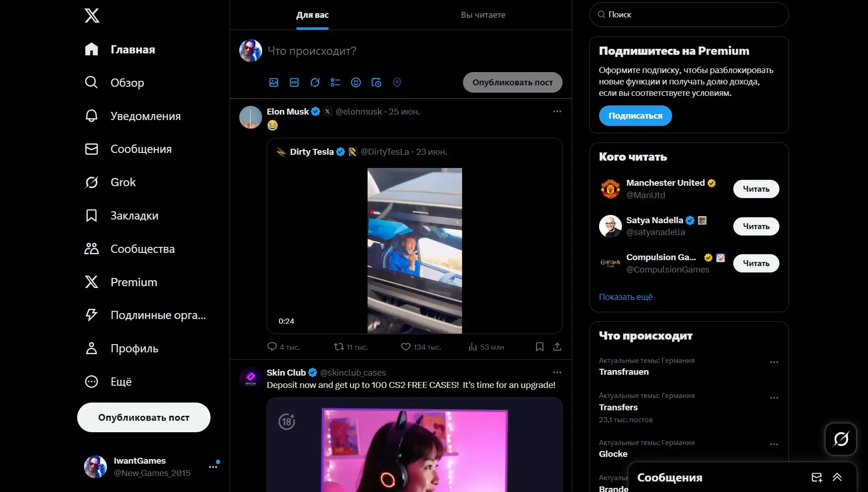Open Сообщения in the sidebar
868x492 pixels.
[x=128, y=149]
